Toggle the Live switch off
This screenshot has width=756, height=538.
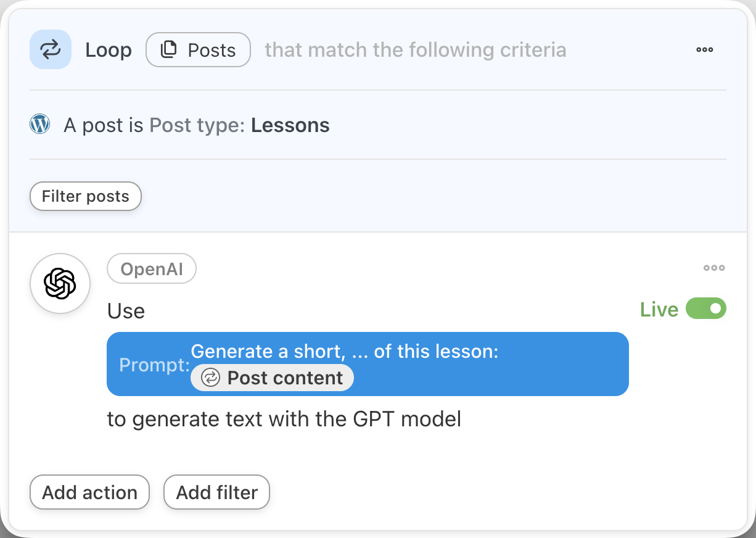(x=706, y=308)
